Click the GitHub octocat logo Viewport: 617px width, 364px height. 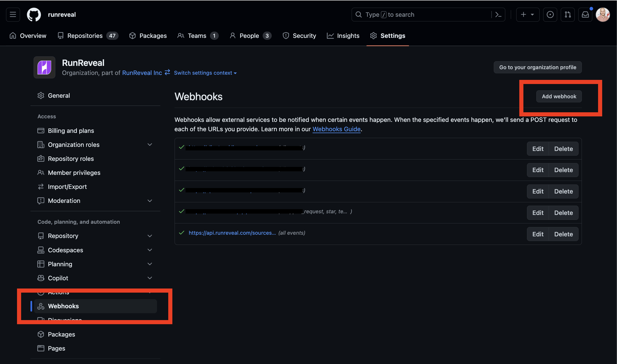click(34, 15)
